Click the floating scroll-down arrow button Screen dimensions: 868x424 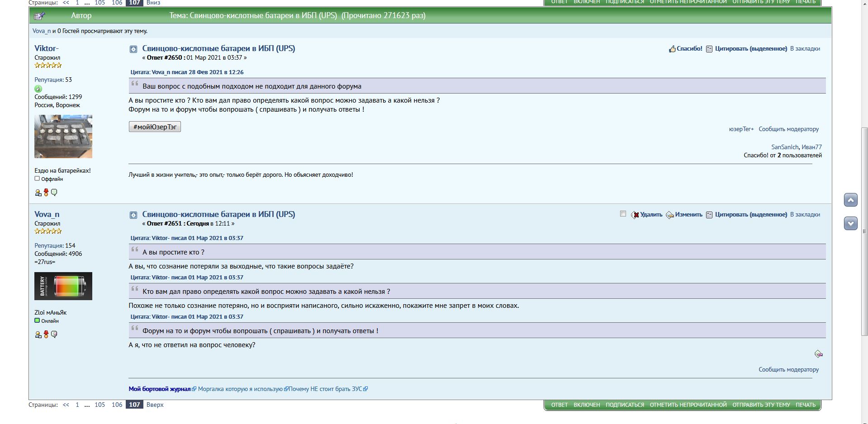[x=850, y=223]
